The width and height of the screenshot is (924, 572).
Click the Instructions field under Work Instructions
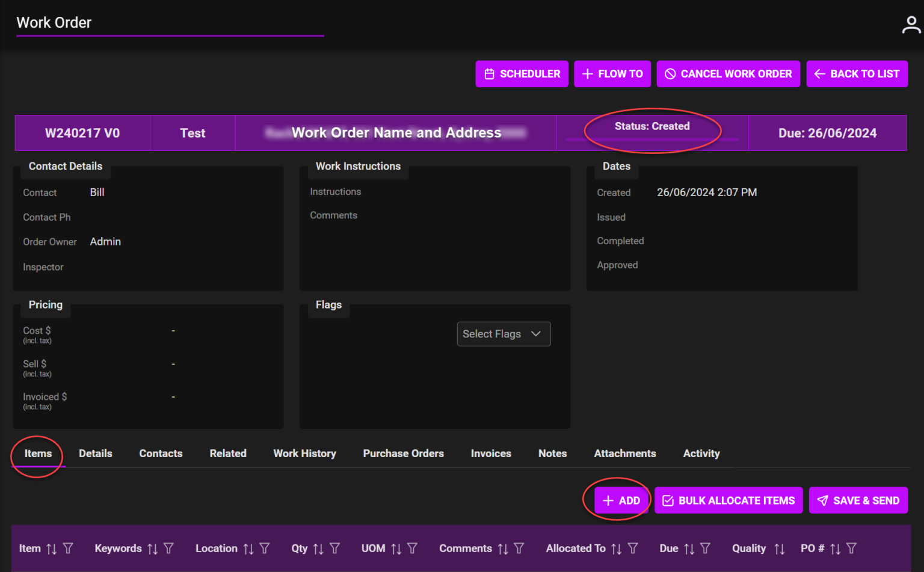tap(335, 191)
